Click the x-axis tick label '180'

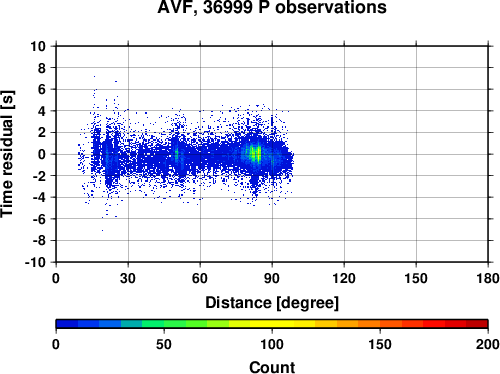point(488,278)
